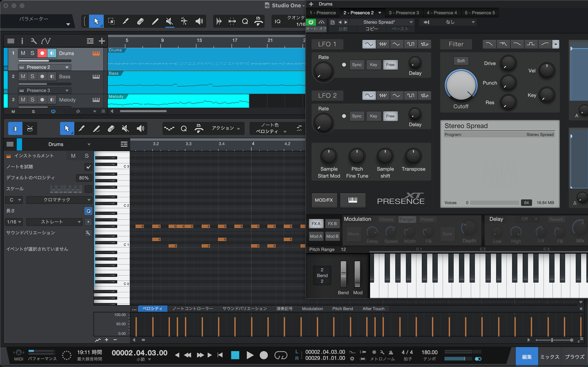Open the Pitch Bend automation tab
Screen dimensions: 588x367
(x=342, y=309)
